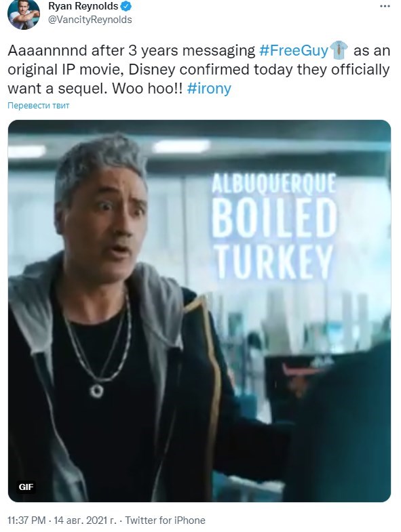
Task: Click the GIF badge on the media
Action: coord(26,487)
